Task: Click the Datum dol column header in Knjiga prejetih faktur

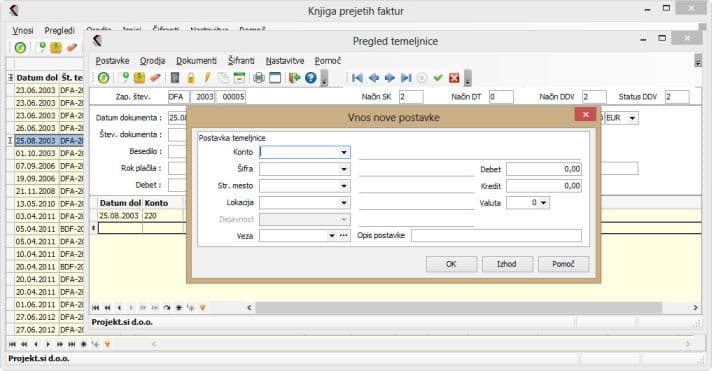Action: point(37,78)
